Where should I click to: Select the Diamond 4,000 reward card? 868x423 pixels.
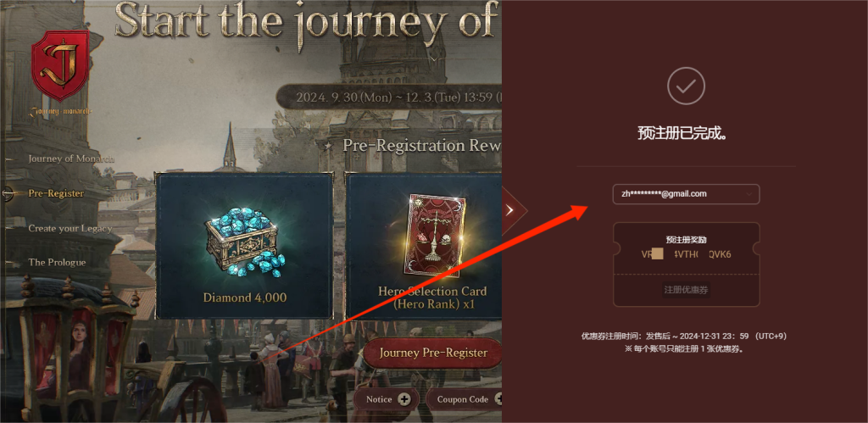pos(244,246)
